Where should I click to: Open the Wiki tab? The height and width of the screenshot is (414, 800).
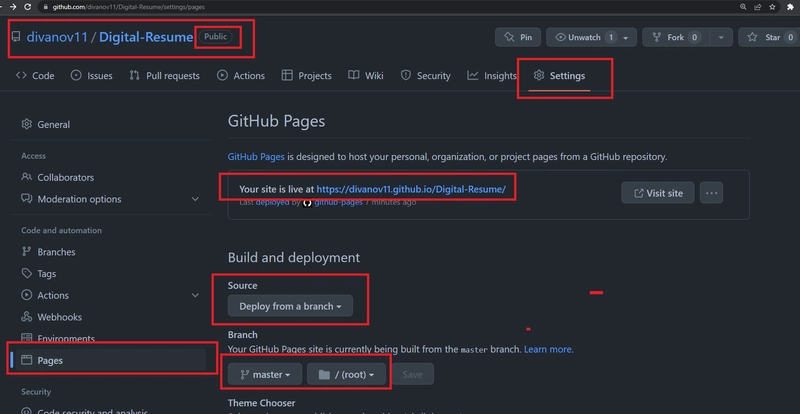[366, 76]
